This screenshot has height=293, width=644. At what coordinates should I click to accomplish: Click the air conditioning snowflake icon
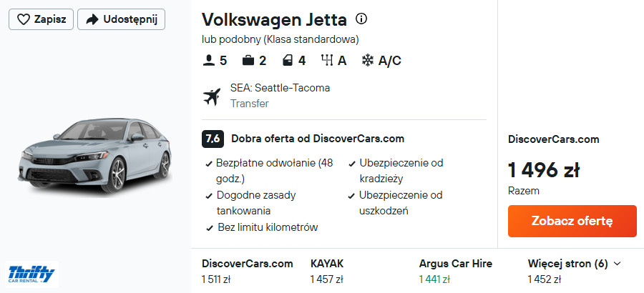(368, 60)
